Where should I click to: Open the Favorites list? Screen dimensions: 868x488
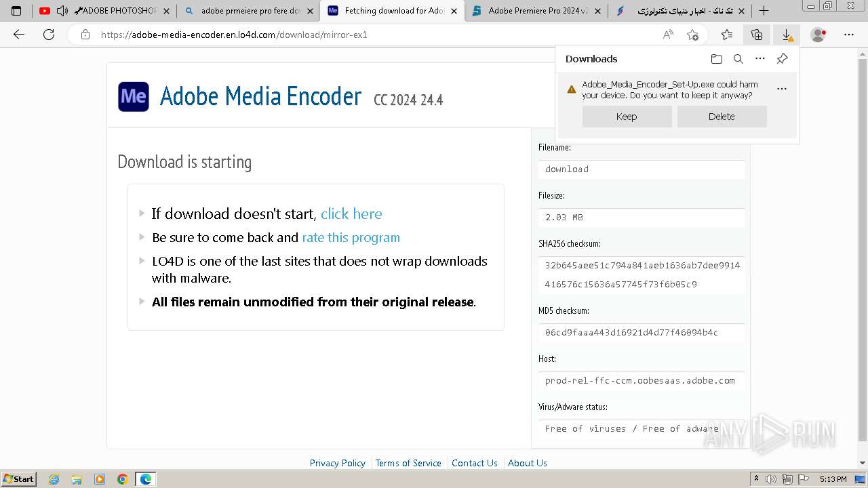coord(727,35)
